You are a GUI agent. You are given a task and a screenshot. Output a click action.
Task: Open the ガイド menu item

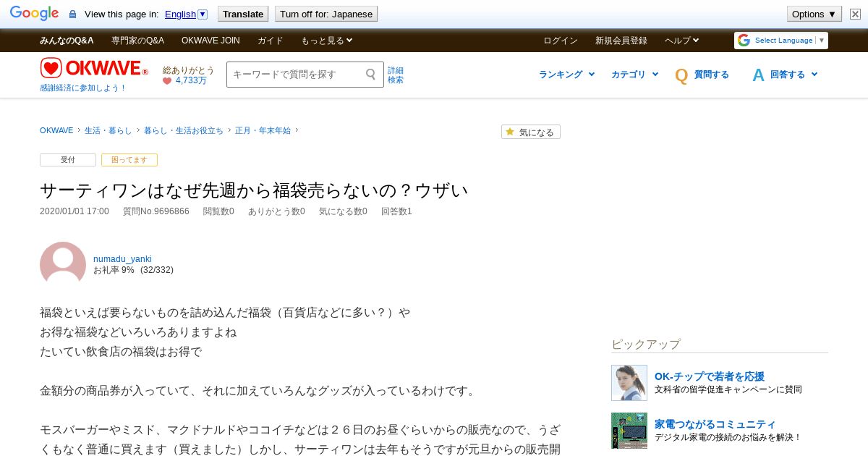click(271, 41)
